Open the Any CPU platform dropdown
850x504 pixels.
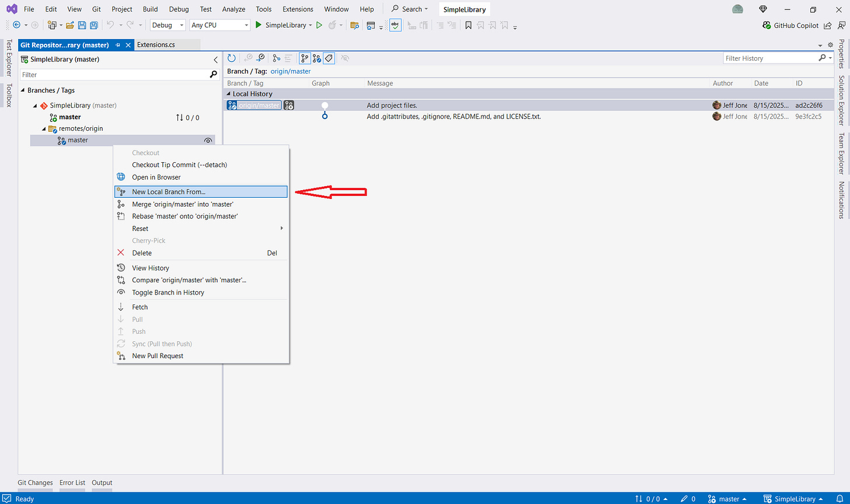point(220,25)
